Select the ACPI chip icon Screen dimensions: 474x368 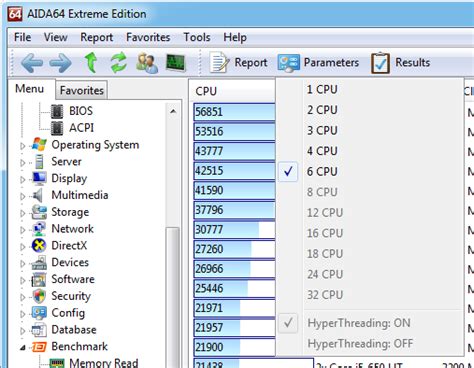coord(57,128)
